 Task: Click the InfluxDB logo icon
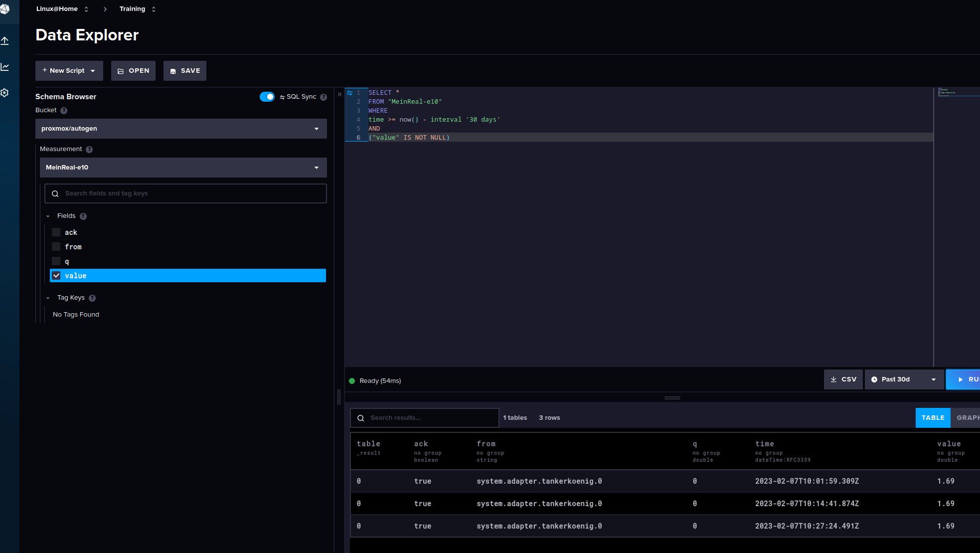point(5,9)
